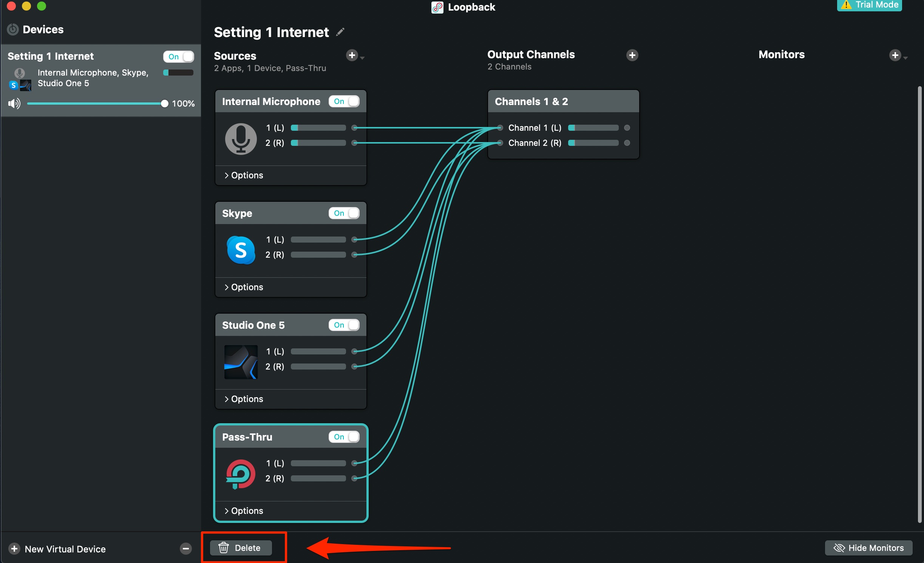Click the Pass-Thru source icon
924x563 pixels.
coord(241,474)
